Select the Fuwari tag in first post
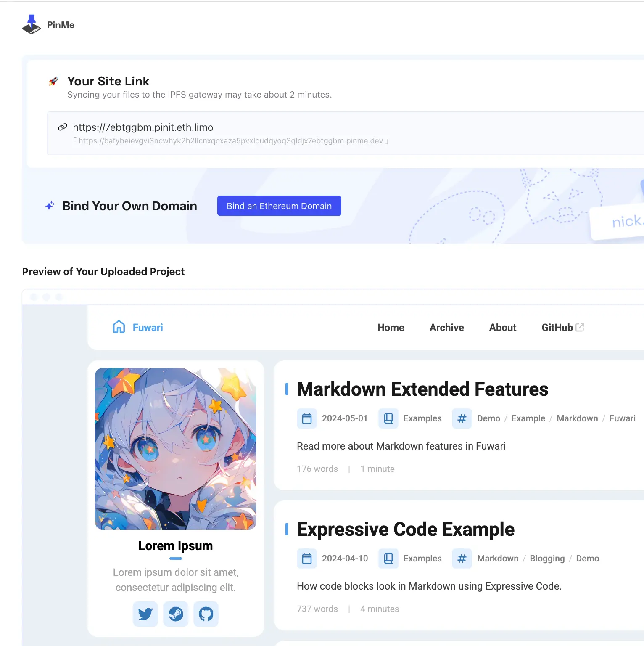This screenshot has width=644, height=646. point(622,418)
